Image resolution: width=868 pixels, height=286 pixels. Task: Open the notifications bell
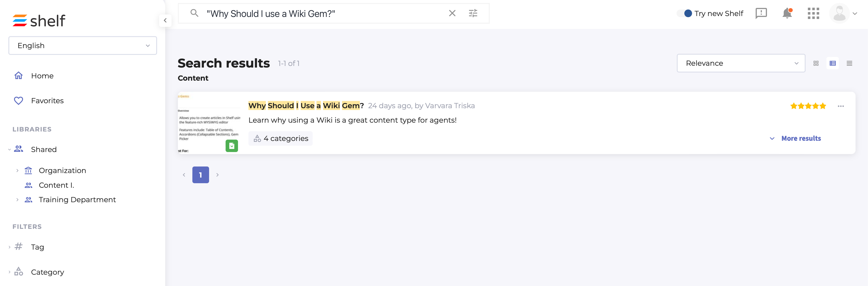787,14
